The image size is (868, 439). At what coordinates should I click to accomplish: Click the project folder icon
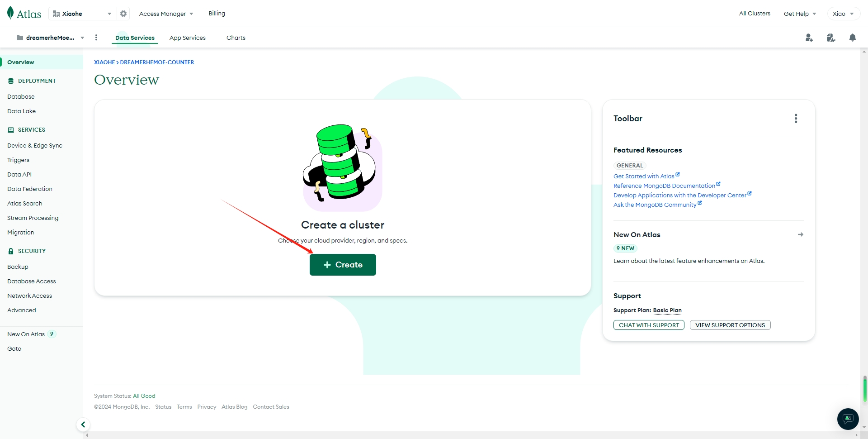point(20,38)
